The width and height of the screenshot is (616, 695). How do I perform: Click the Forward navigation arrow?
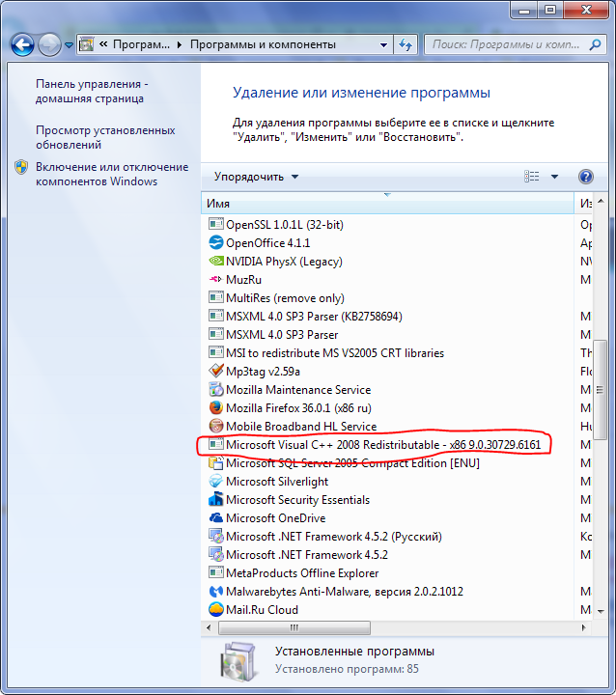[x=49, y=44]
